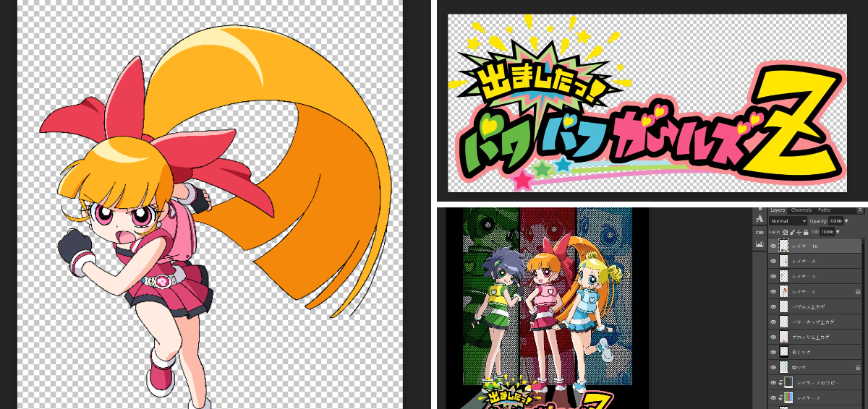
Task: Select レイヤー 10 layer thumbnail
Action: [x=784, y=246]
